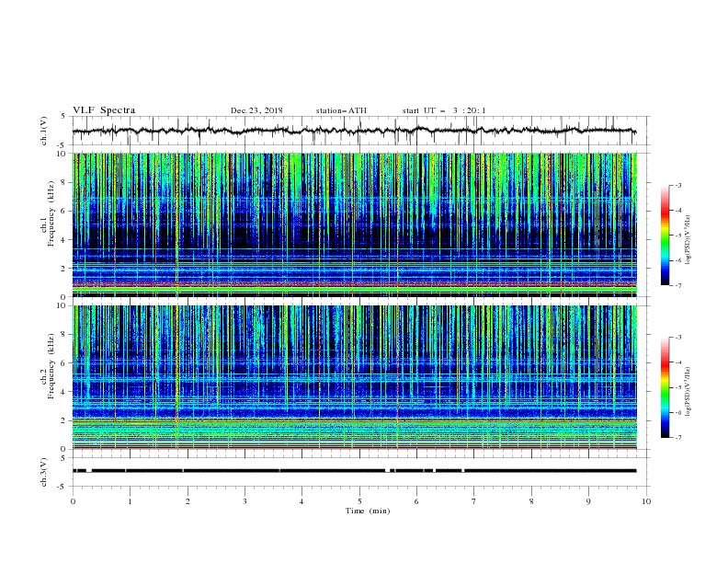728x563 pixels.
Task: Click time axis tick label "3" minutes
Action: (245, 501)
